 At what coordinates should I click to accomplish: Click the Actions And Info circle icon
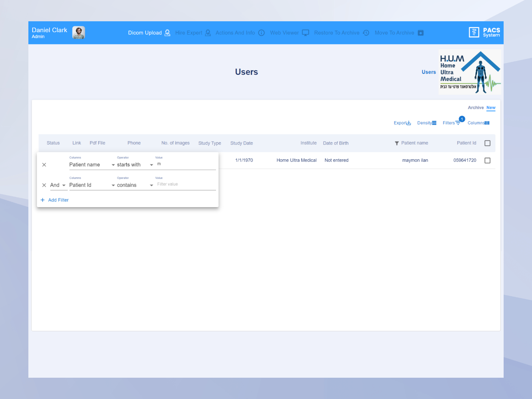(261, 33)
